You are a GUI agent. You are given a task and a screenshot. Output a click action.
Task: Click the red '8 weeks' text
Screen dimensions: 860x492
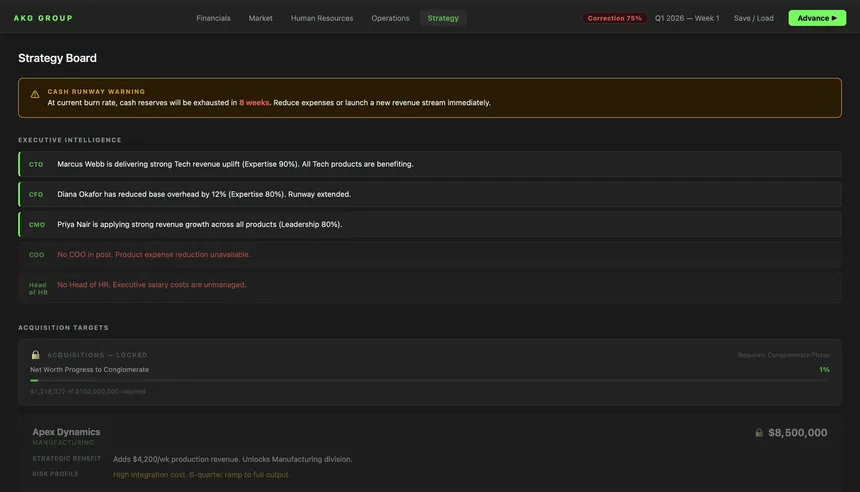click(x=254, y=103)
